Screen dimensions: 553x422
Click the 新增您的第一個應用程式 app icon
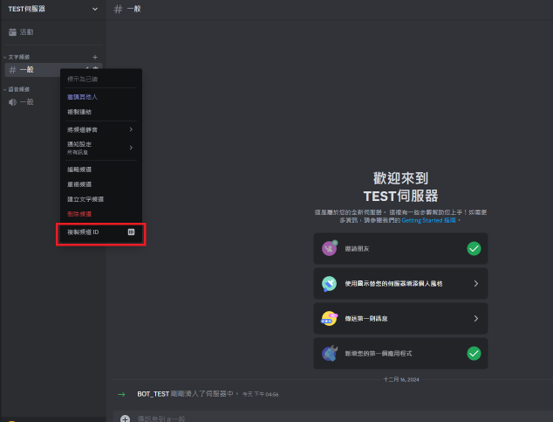pyautogui.click(x=330, y=353)
